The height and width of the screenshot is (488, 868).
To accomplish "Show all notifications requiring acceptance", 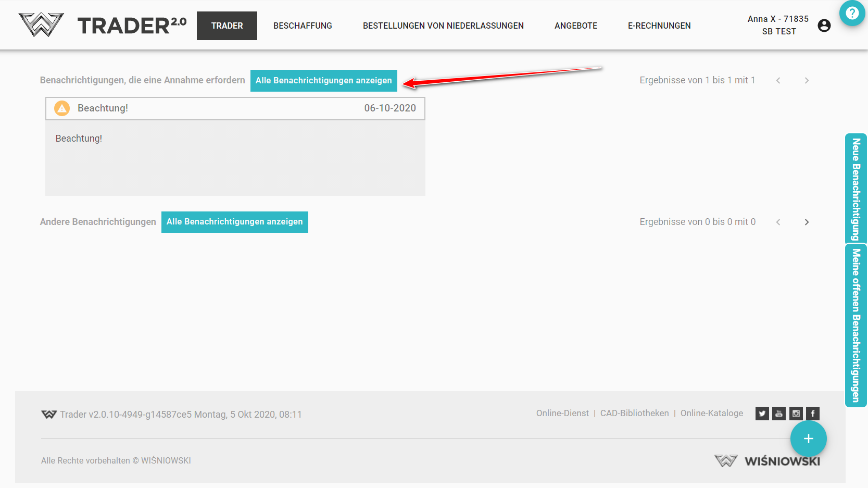I will tap(323, 81).
